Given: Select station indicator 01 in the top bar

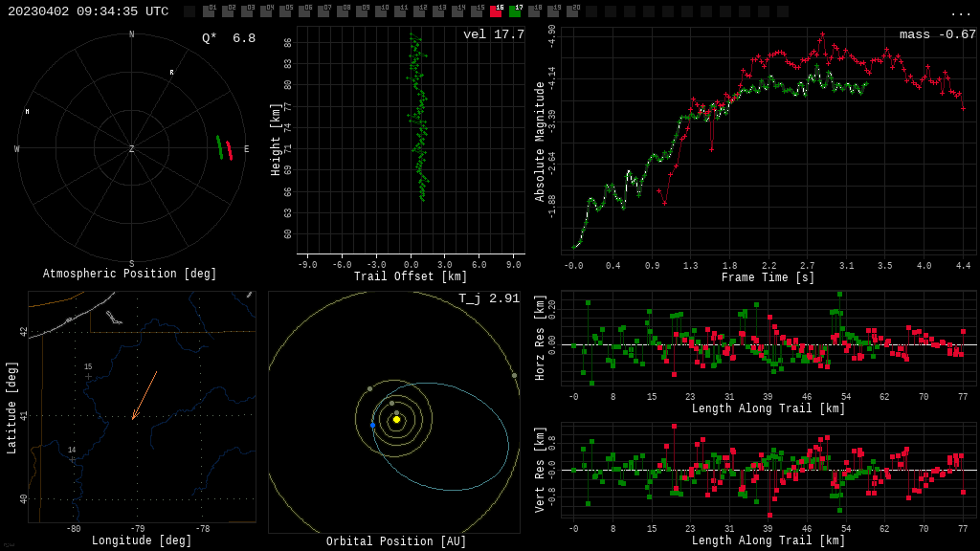Looking at the screenshot, I should pyautogui.click(x=209, y=11).
